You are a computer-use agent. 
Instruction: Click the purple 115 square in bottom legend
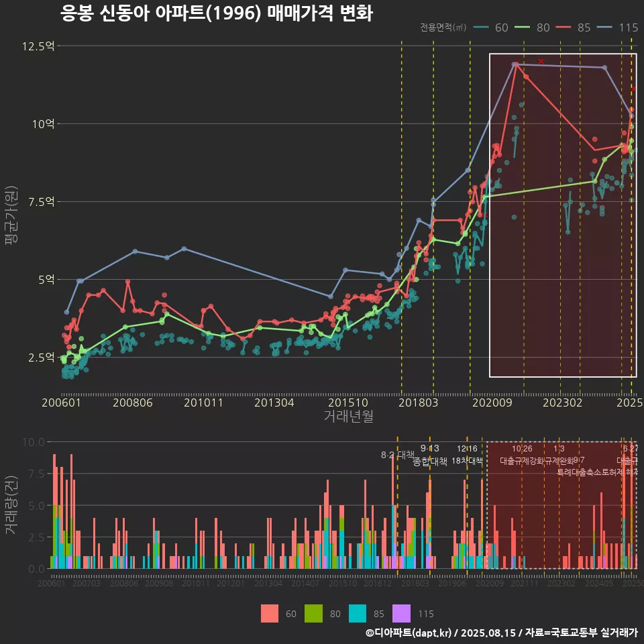(x=401, y=614)
